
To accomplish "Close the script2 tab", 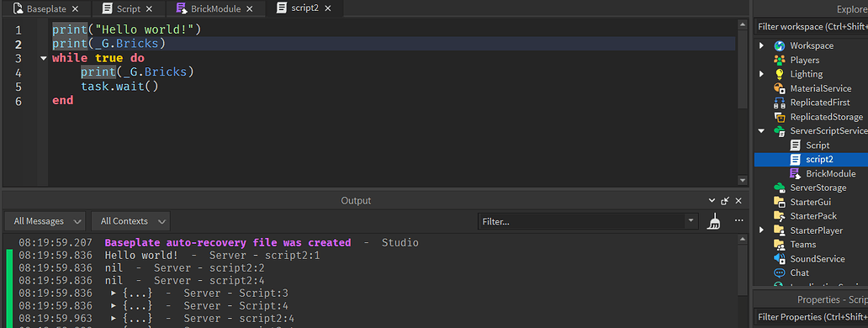I will pyautogui.click(x=328, y=9).
